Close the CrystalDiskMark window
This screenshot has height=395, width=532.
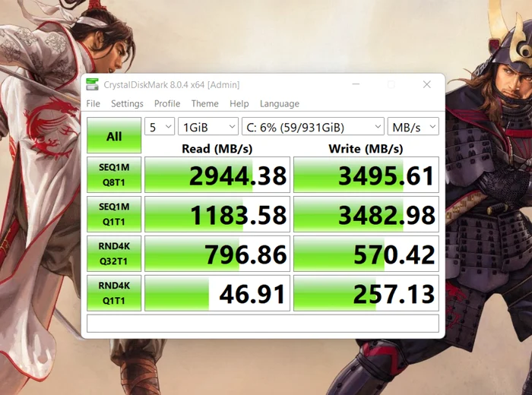point(427,84)
